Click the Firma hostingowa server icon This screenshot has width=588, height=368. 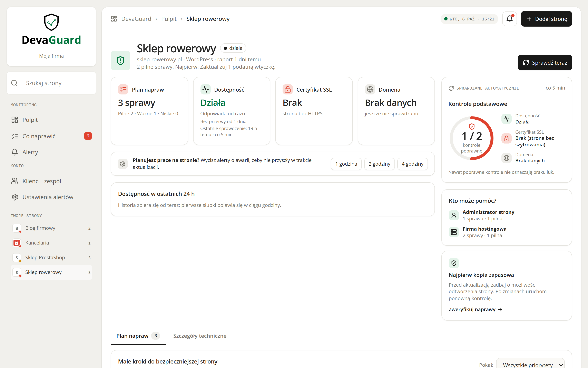point(454,232)
